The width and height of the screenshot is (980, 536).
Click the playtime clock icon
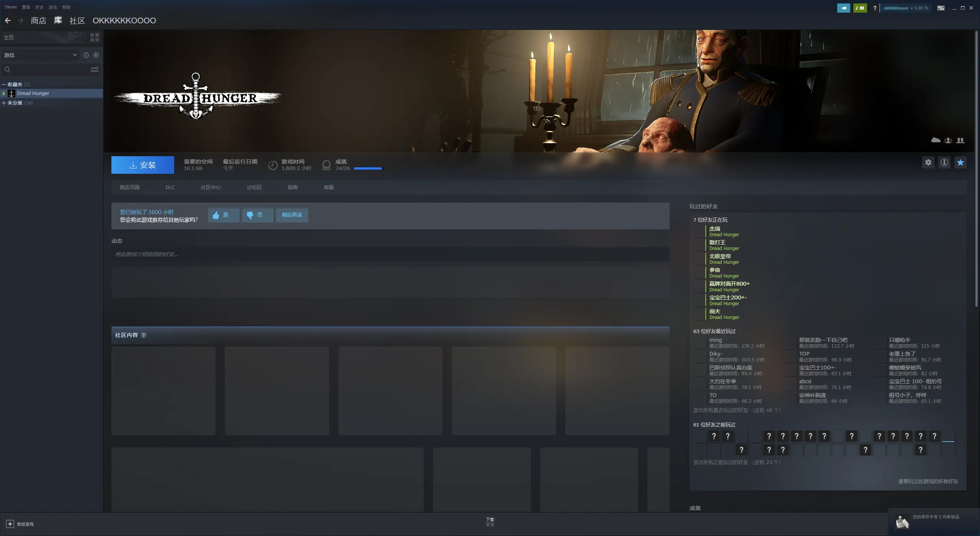tap(273, 165)
